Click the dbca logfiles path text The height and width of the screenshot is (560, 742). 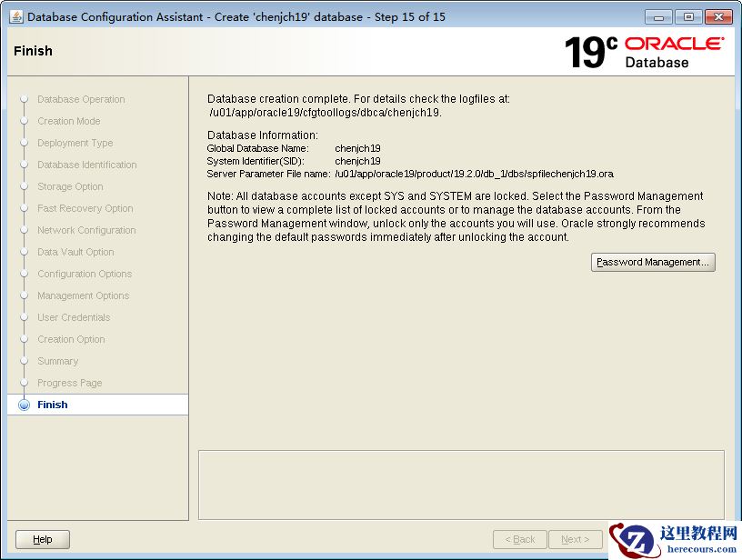(x=326, y=113)
